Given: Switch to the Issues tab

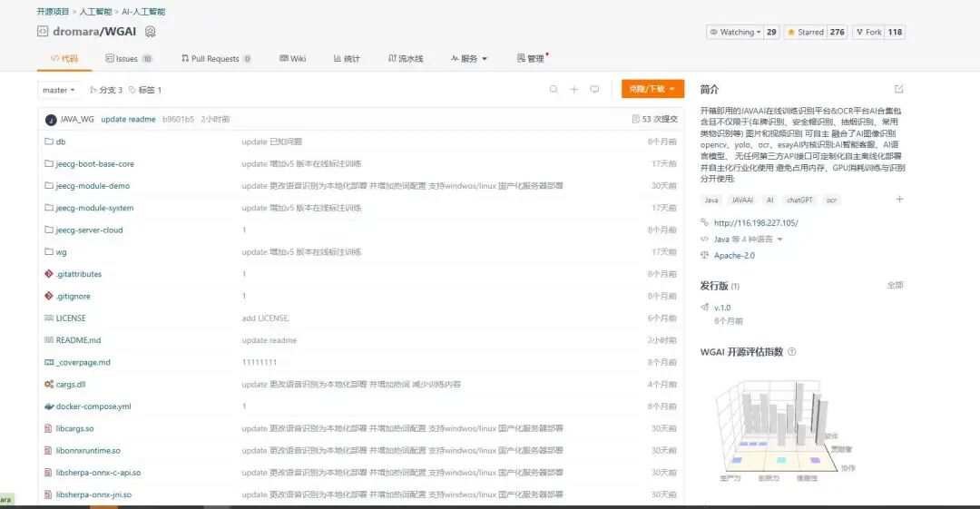Looking at the screenshot, I should 128,59.
